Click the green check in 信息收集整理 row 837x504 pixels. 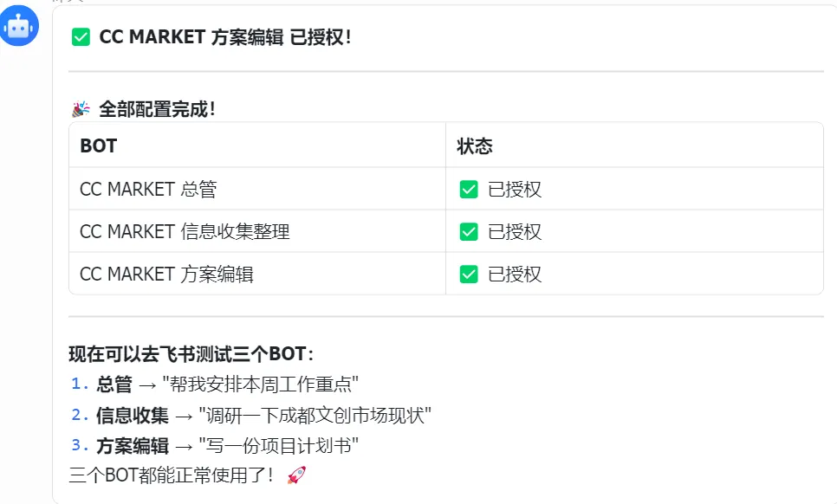(469, 232)
